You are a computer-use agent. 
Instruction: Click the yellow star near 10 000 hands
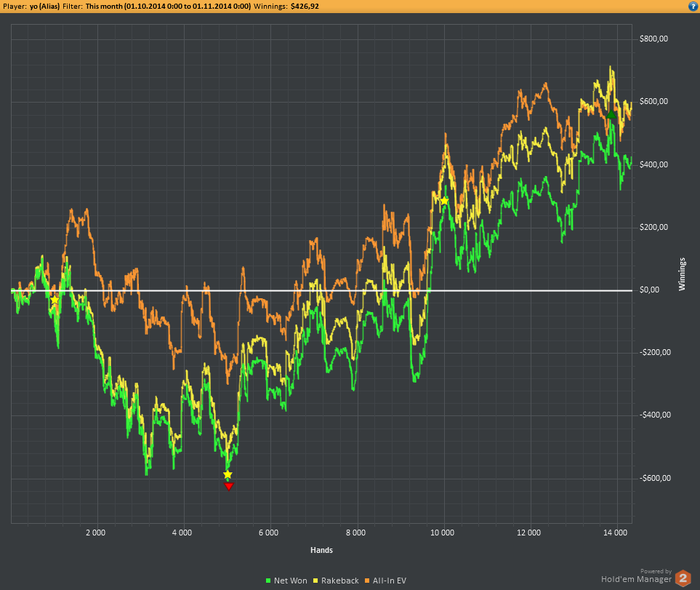point(444,201)
